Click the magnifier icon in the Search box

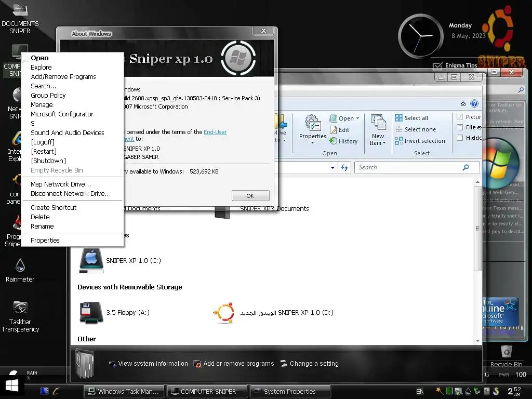click(466, 167)
